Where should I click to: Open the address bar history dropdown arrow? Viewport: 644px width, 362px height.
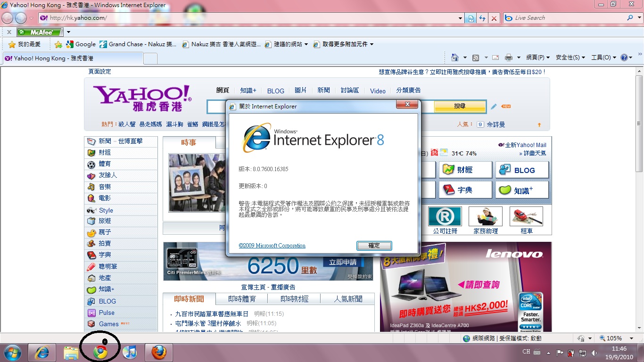point(461,18)
